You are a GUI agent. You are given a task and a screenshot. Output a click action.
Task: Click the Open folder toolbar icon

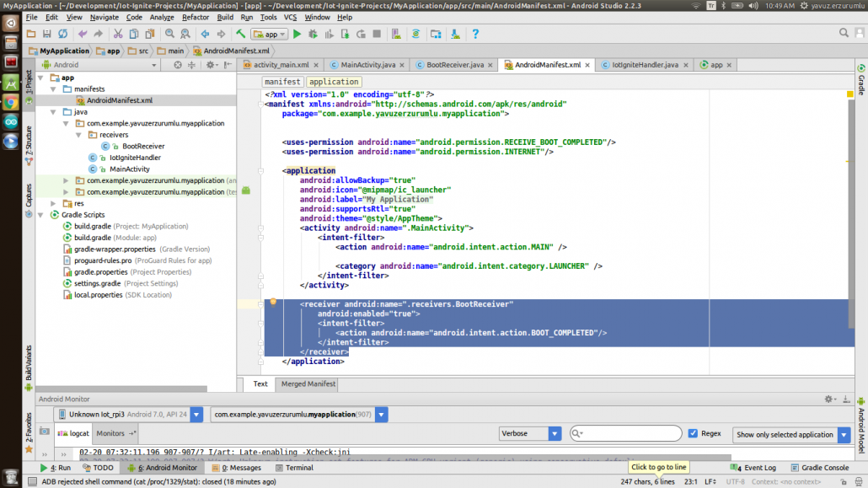pyautogui.click(x=31, y=35)
